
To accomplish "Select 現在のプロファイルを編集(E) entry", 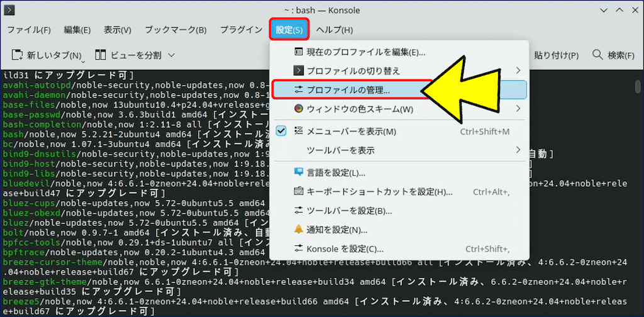I will (365, 52).
